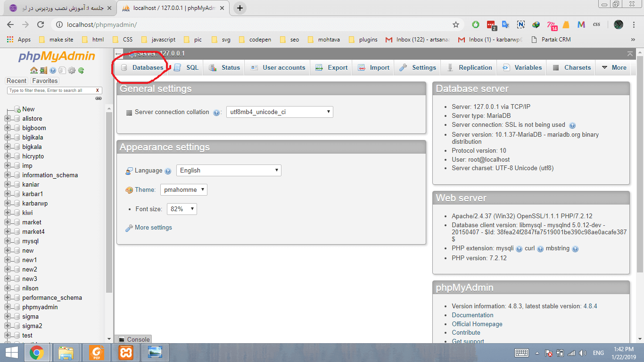644x362 pixels.
Task: Open the Server connection collation dropdown
Action: pyautogui.click(x=280, y=112)
